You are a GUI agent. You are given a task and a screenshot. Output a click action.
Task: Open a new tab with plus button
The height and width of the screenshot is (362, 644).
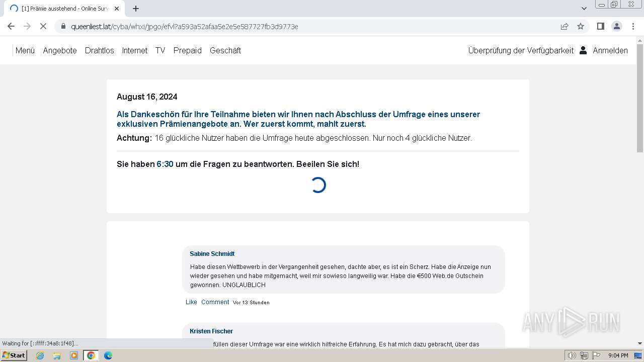point(136,9)
